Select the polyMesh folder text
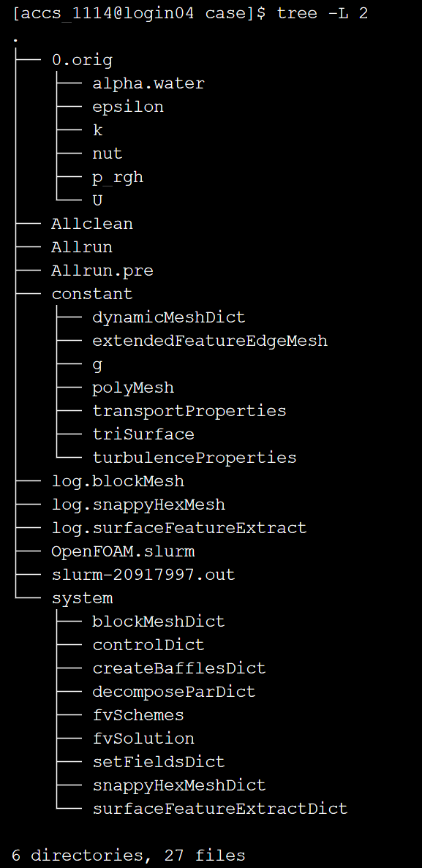 pyautogui.click(x=133, y=388)
